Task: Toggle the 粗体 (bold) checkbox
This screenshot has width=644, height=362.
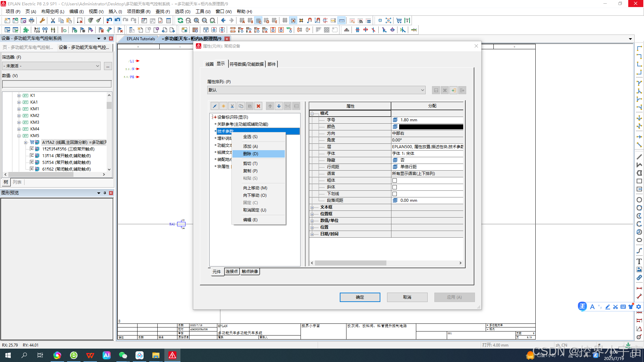Action: pyautogui.click(x=394, y=180)
